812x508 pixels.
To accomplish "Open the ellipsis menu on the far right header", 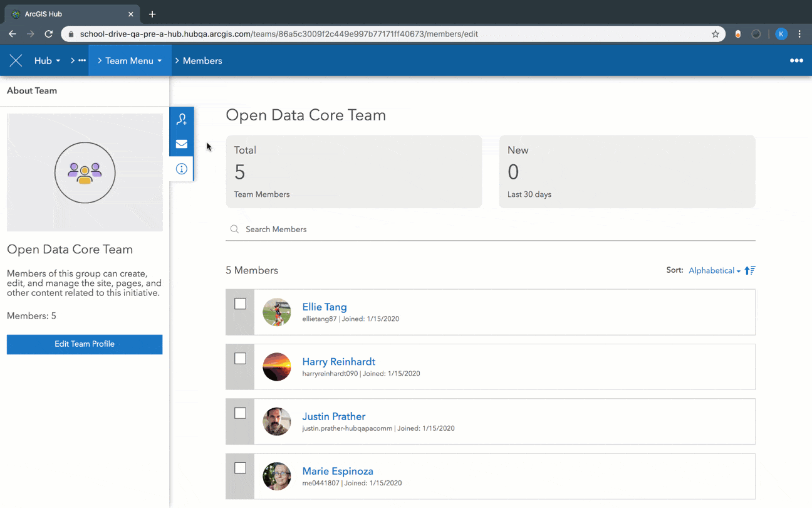I will (796, 60).
